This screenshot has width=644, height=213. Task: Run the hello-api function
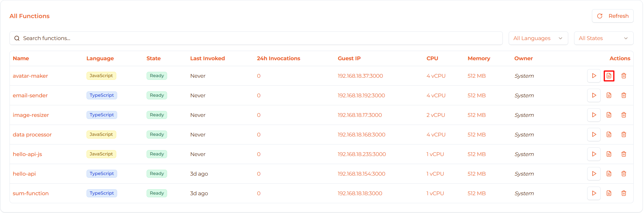pos(594,174)
